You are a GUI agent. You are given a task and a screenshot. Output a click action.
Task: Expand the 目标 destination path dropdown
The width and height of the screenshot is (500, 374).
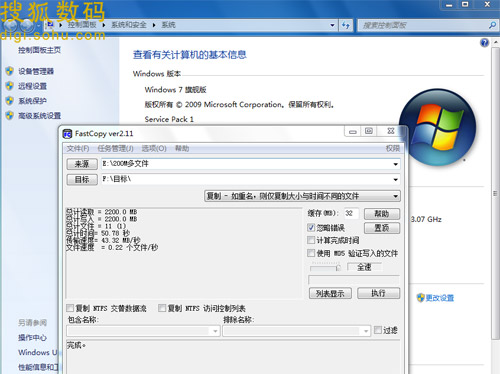395,179
